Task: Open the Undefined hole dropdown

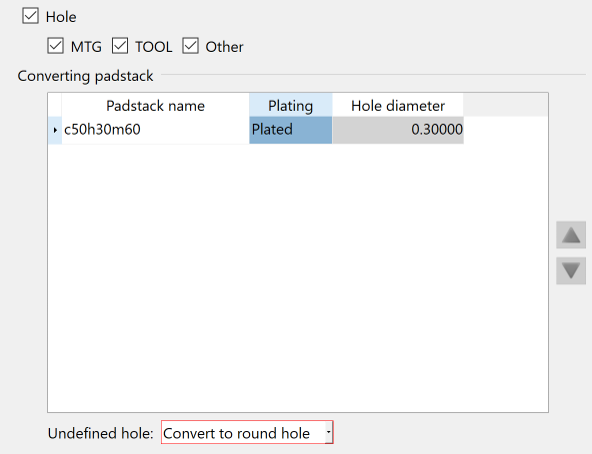Action: 247,432
